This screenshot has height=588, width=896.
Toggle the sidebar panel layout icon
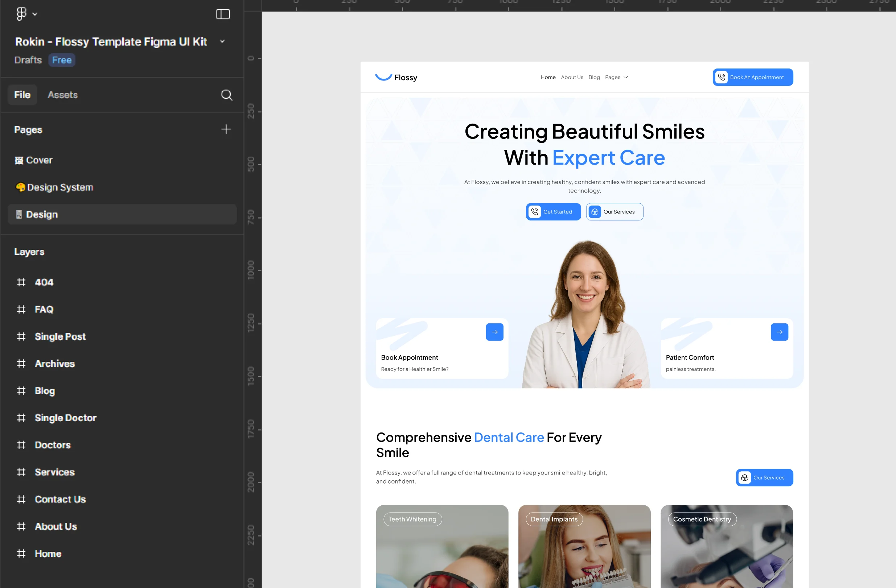223,14
